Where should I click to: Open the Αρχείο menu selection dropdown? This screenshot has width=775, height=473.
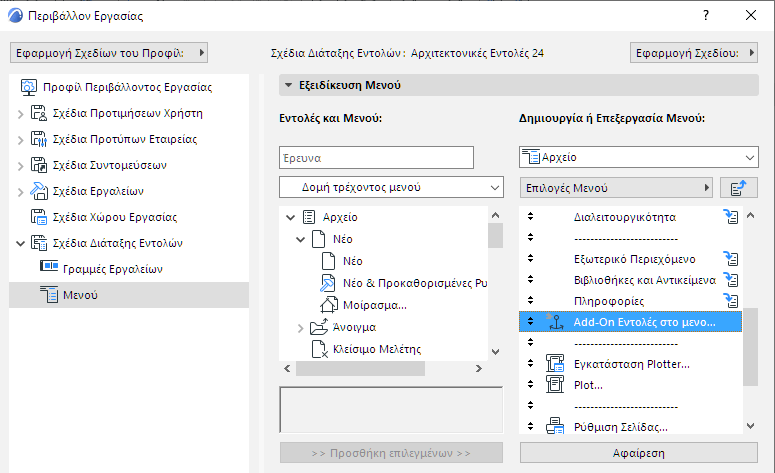638,157
